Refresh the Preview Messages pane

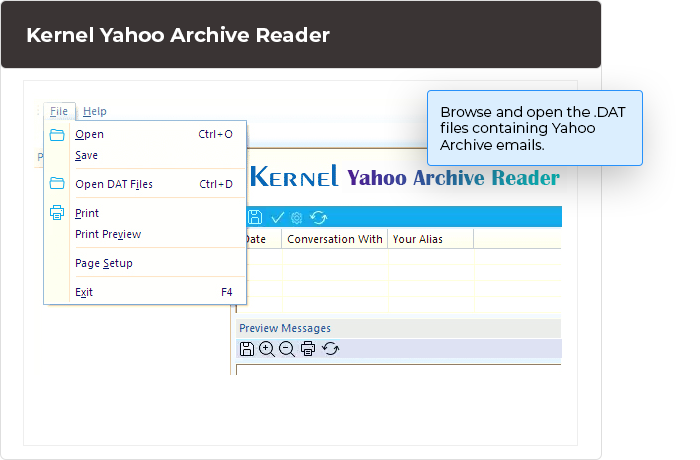click(x=330, y=348)
